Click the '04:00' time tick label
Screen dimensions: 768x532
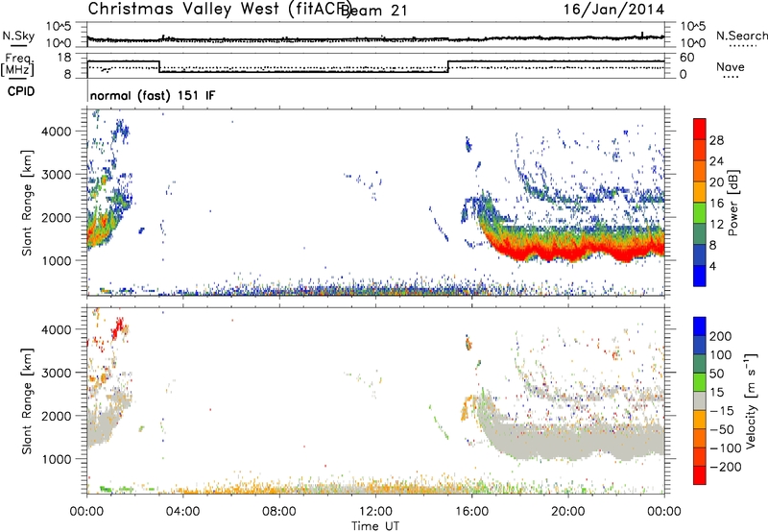tap(182, 512)
